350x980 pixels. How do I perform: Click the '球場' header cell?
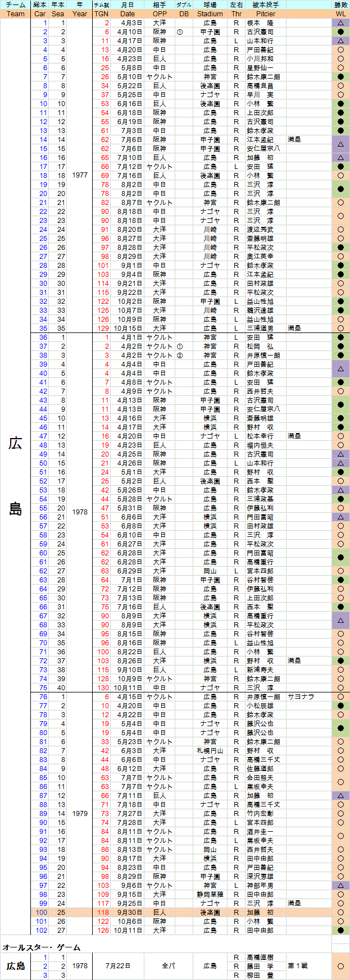pos(210,5)
